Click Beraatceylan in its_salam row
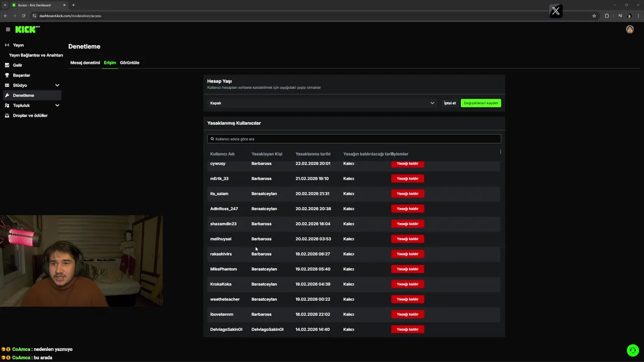Screen dimensions: 644x362 coord(264,194)
